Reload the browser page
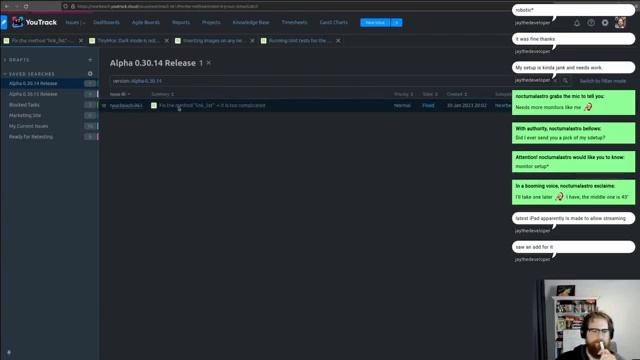 [26, 6]
